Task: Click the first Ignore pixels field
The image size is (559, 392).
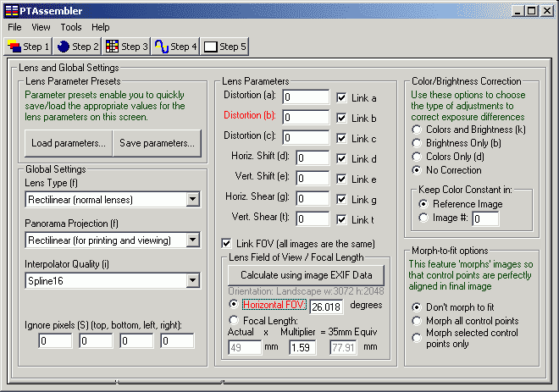Action: (x=55, y=341)
